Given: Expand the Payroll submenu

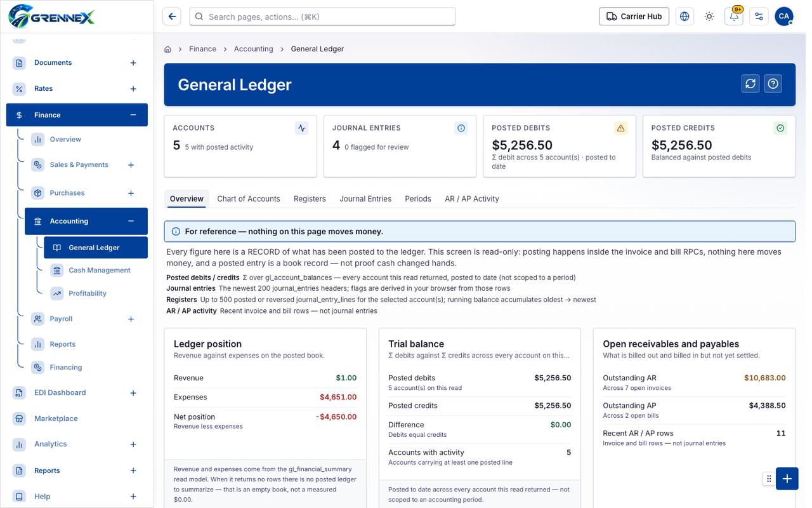Looking at the screenshot, I should pyautogui.click(x=131, y=319).
